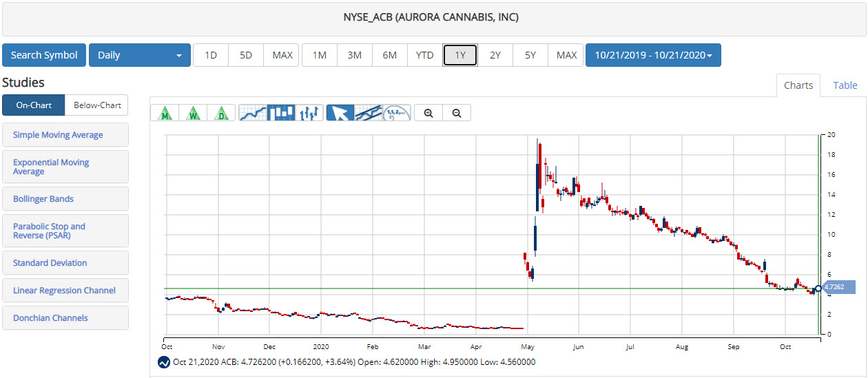Show Below-Chart studies

tap(97, 105)
